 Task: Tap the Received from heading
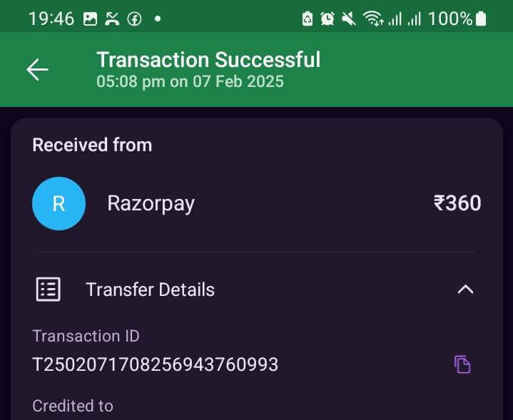92,145
